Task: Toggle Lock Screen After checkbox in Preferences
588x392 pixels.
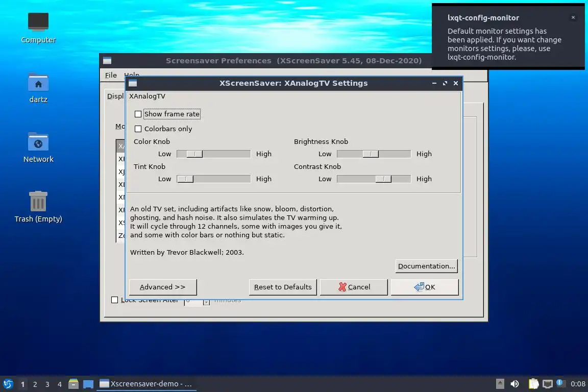Action: pyautogui.click(x=115, y=300)
